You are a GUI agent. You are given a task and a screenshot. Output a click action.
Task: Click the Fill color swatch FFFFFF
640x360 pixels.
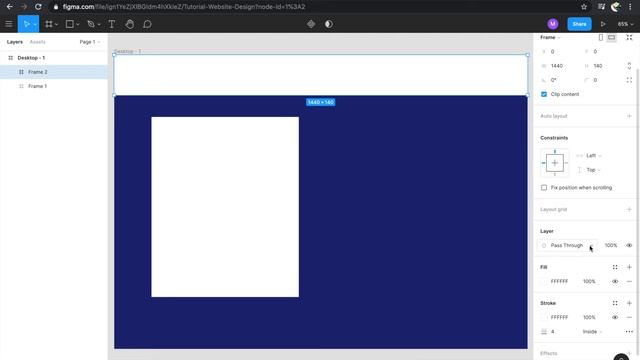pyautogui.click(x=544, y=281)
